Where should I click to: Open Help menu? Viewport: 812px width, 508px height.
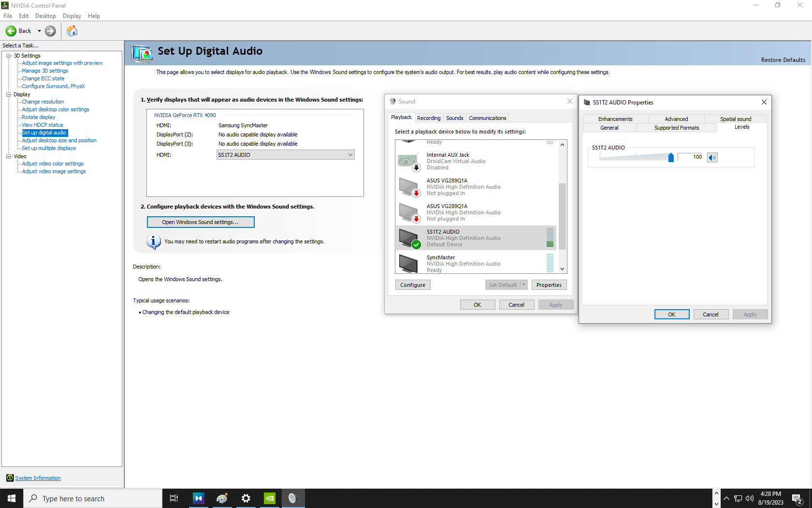(94, 16)
